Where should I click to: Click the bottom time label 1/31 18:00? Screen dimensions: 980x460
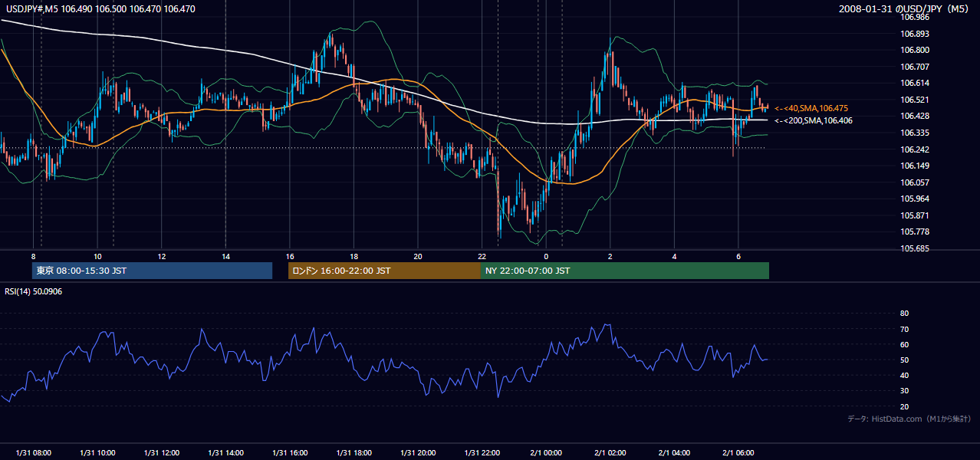click(x=354, y=452)
